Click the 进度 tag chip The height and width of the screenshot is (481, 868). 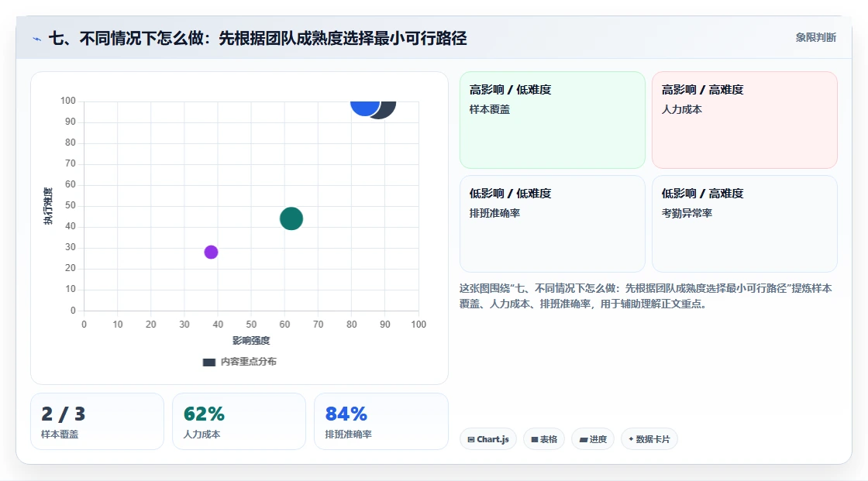pyautogui.click(x=593, y=439)
